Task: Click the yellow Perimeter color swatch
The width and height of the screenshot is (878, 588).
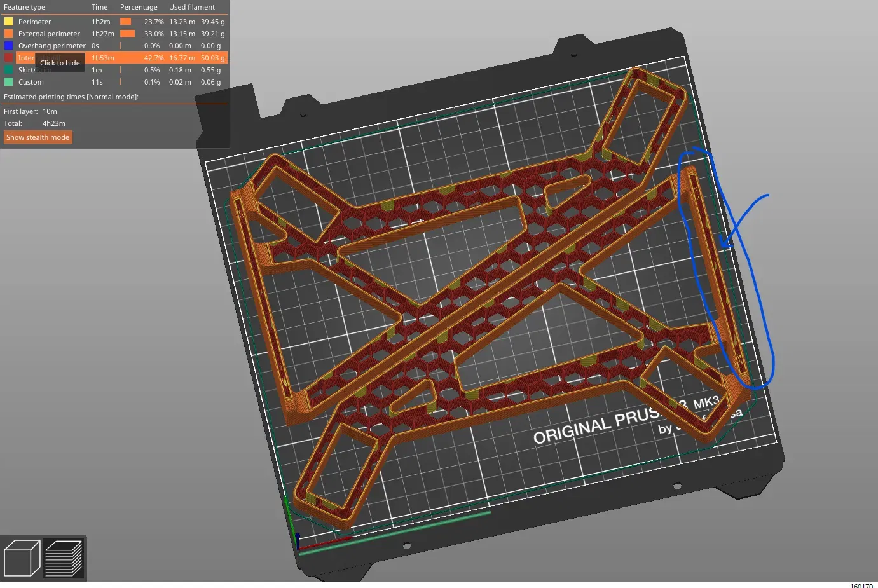Action: tap(9, 22)
